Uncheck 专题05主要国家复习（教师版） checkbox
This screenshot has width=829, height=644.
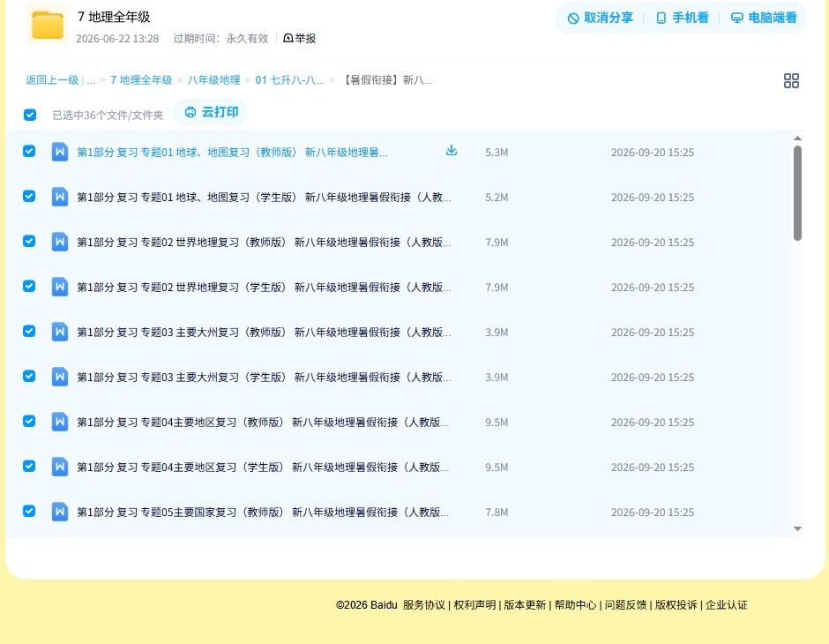coord(29,511)
